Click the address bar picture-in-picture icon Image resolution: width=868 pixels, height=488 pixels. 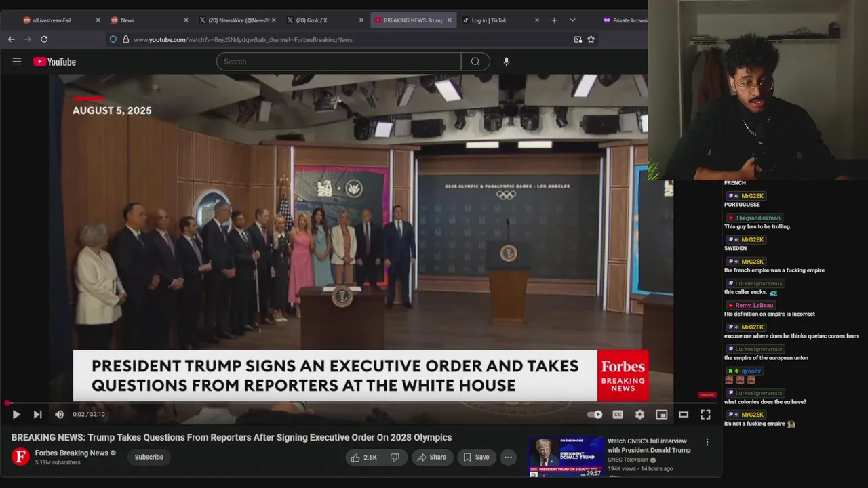578,39
